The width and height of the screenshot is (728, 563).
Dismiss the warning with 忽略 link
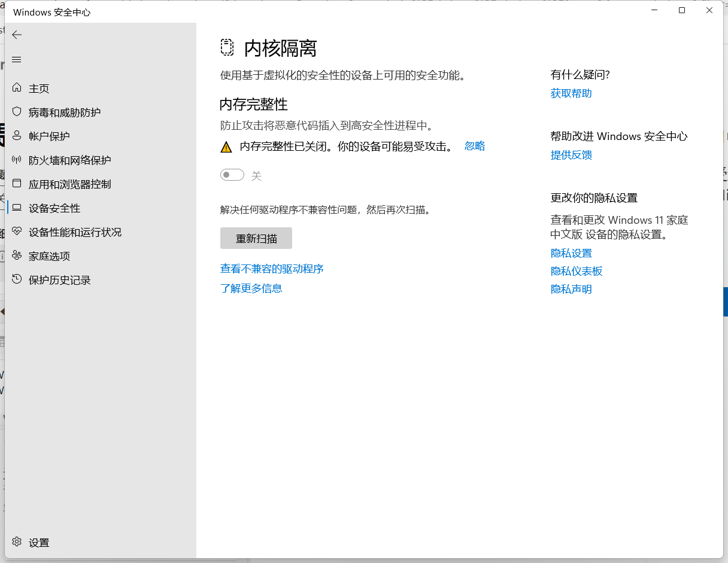point(475,146)
